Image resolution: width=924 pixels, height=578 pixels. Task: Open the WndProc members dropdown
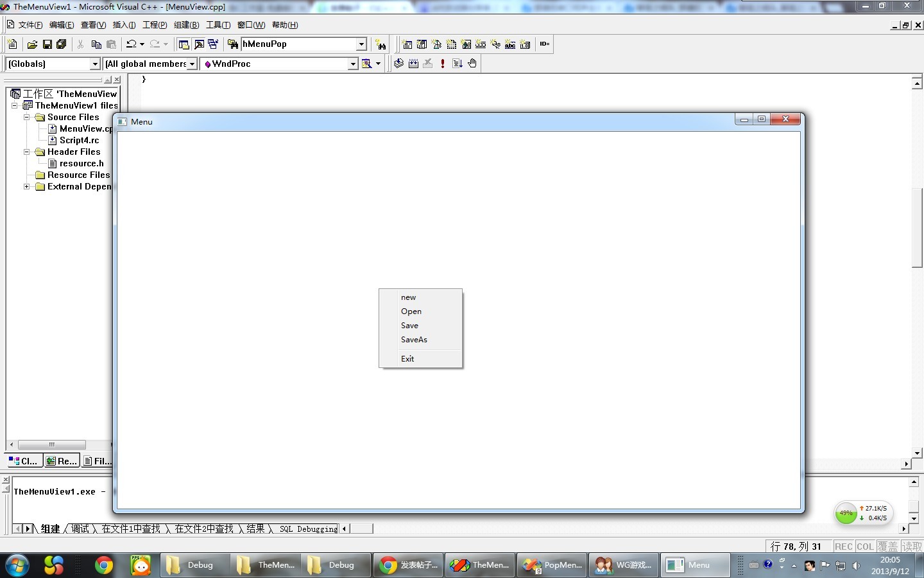(352, 64)
